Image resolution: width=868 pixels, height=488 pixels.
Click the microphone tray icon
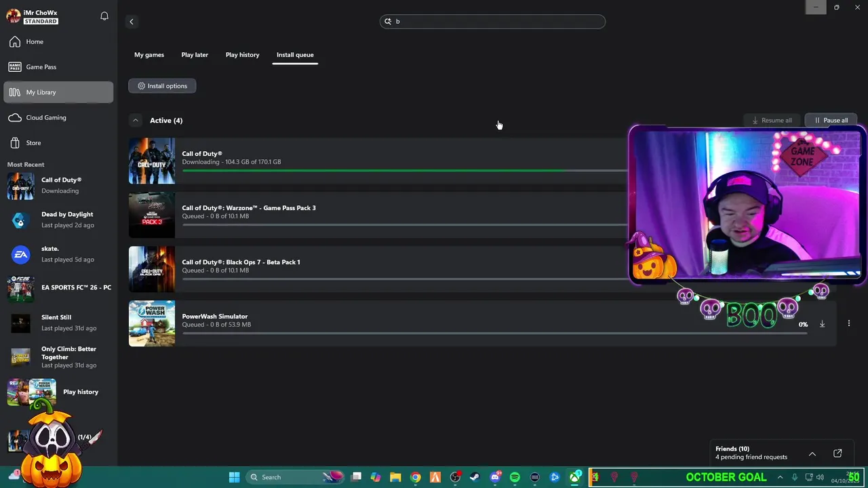coord(795,477)
